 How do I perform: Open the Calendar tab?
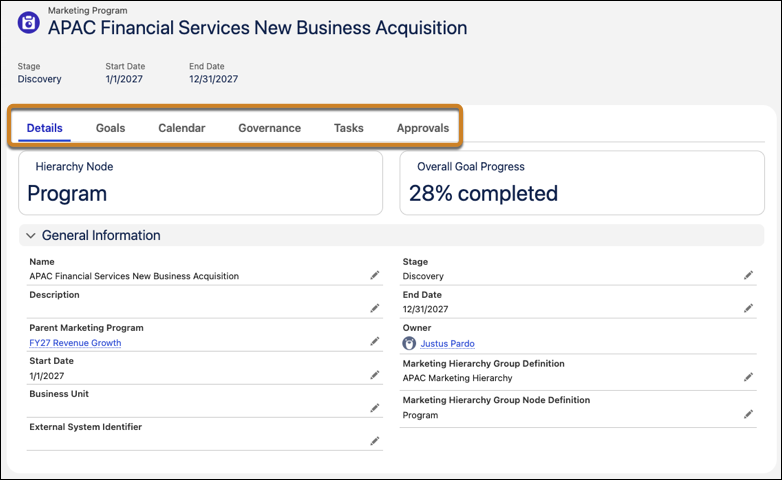[182, 128]
